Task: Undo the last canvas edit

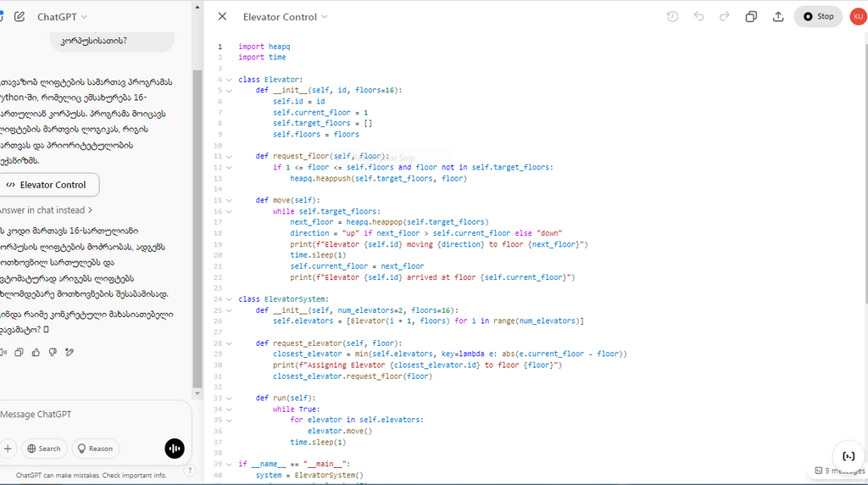Action: (x=698, y=17)
